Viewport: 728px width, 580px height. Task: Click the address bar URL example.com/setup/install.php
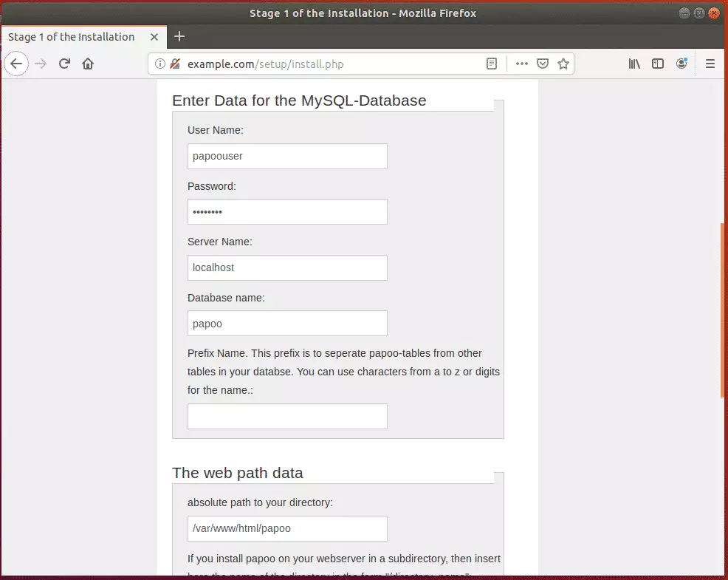[x=266, y=64]
